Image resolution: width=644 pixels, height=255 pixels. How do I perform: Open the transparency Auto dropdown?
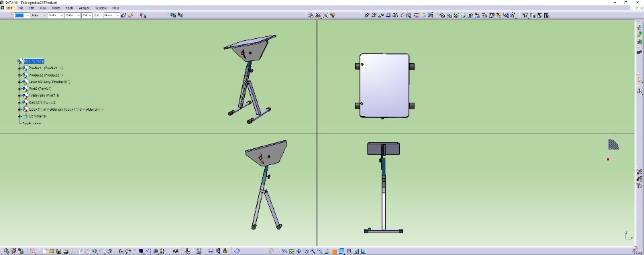pyautogui.click(x=39, y=15)
